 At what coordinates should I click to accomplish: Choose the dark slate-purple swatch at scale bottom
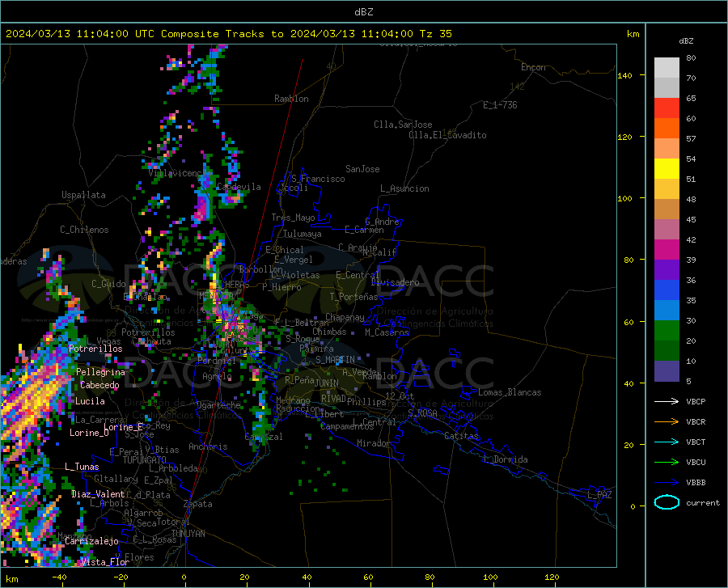click(x=667, y=371)
